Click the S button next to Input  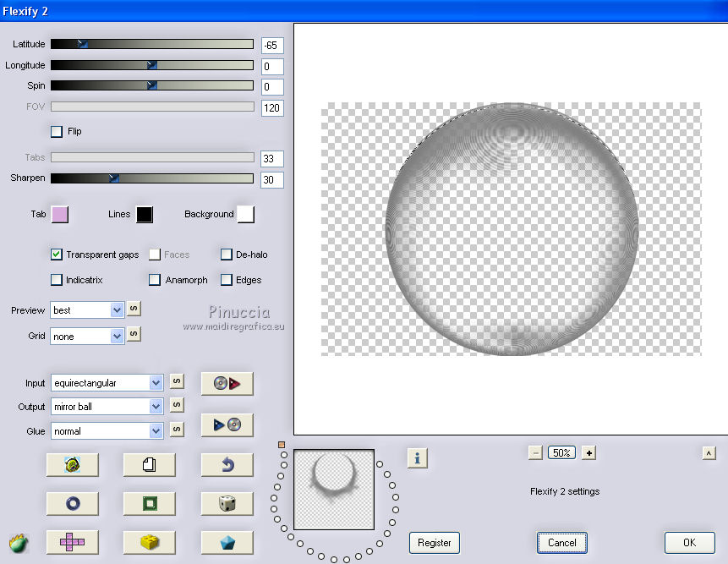(x=177, y=381)
